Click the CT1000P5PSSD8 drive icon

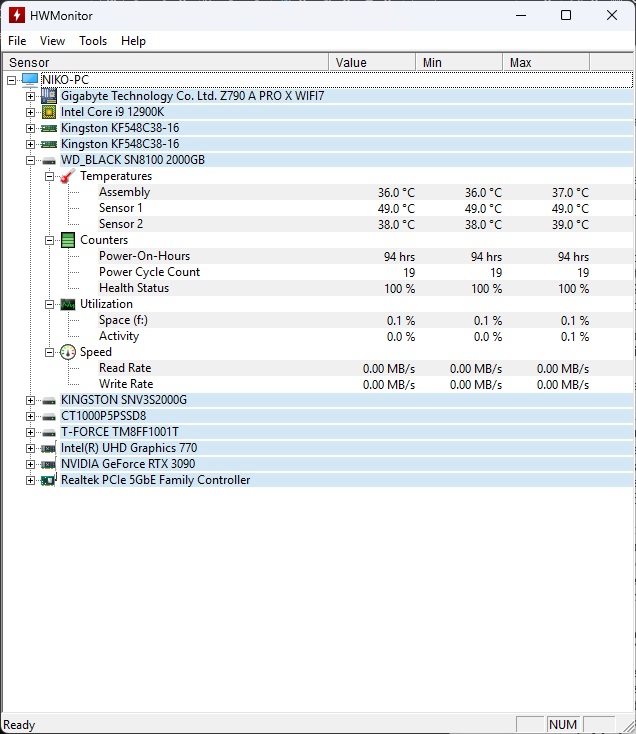(49, 417)
